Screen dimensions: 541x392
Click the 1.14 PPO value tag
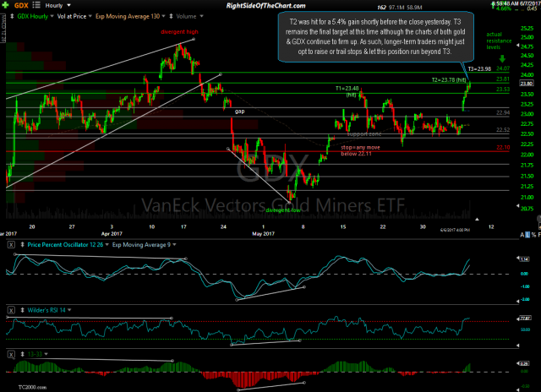(525, 259)
